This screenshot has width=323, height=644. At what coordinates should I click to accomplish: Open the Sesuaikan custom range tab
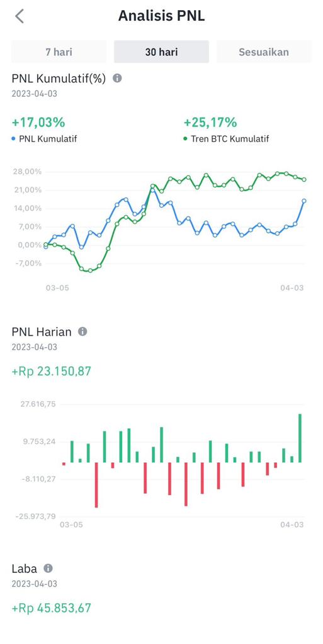click(x=264, y=52)
